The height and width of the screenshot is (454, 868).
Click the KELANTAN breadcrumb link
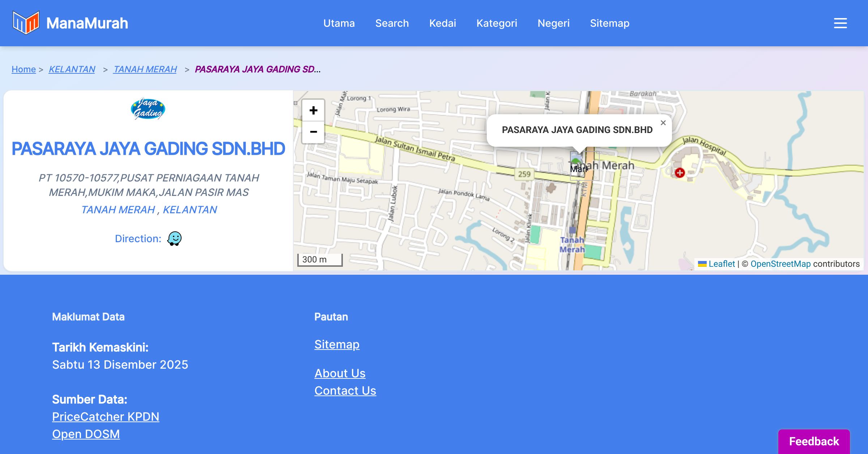[72, 69]
